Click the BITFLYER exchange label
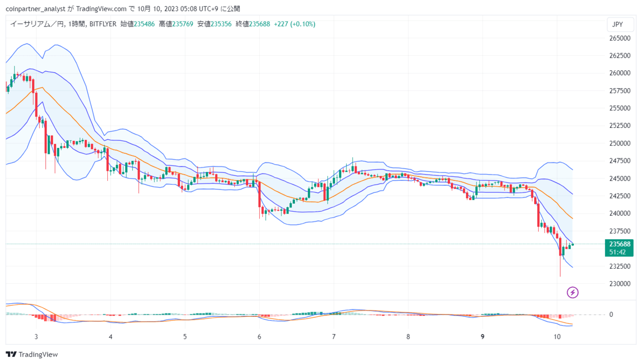Screen dimensions: 642x364 pyautogui.click(x=102, y=24)
